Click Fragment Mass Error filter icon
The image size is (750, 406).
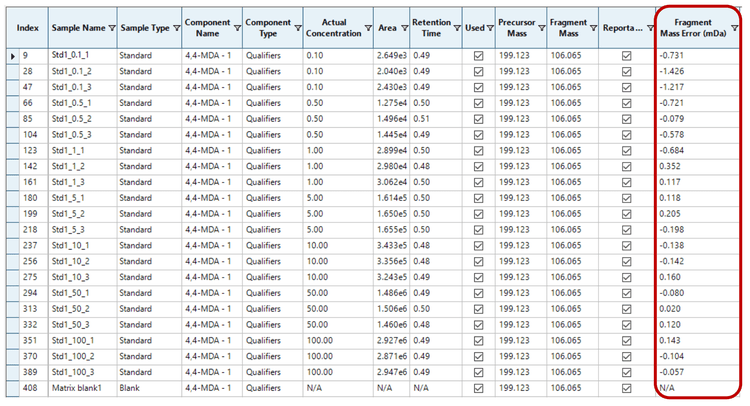click(x=736, y=28)
